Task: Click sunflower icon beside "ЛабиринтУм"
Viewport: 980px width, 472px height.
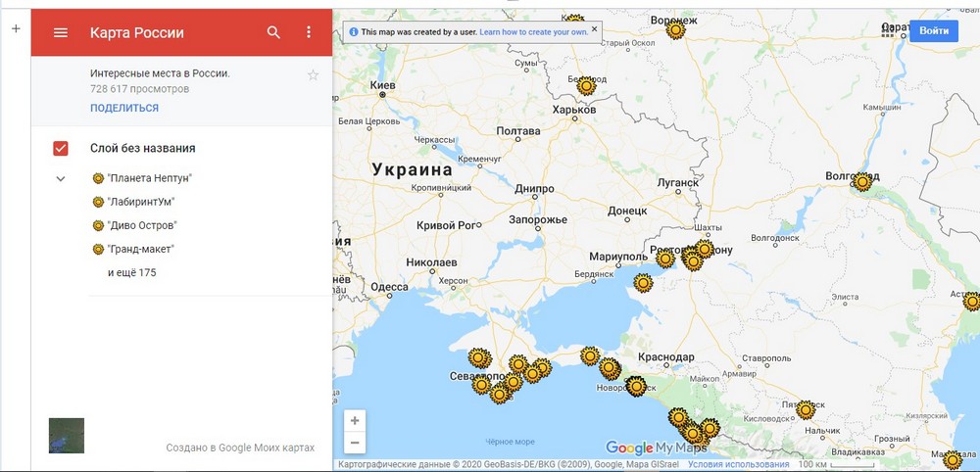Action: click(x=98, y=202)
